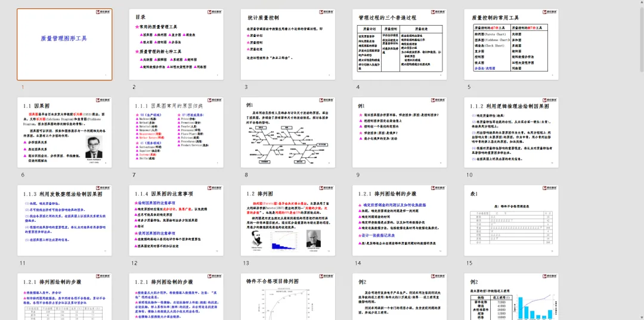This screenshot has width=644, height=320.
Task: Choose the 表1 survey table slide
Action: (x=512, y=220)
